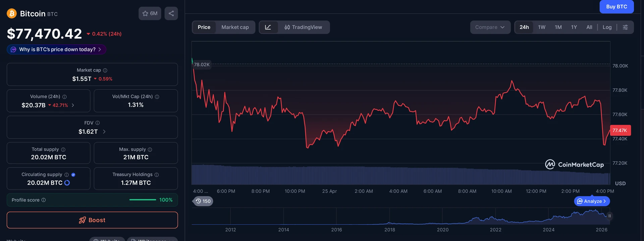Open the Market cap info icon
The image size is (644, 241).
105,70
